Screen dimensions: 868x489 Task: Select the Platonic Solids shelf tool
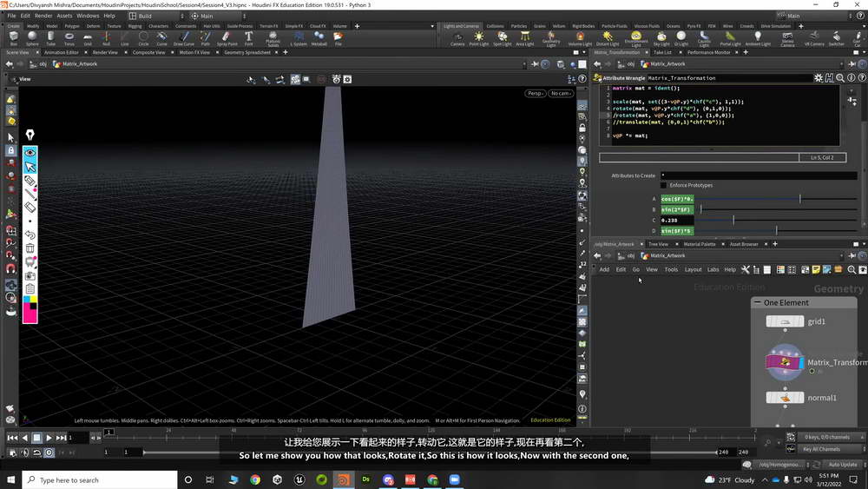[273, 39]
